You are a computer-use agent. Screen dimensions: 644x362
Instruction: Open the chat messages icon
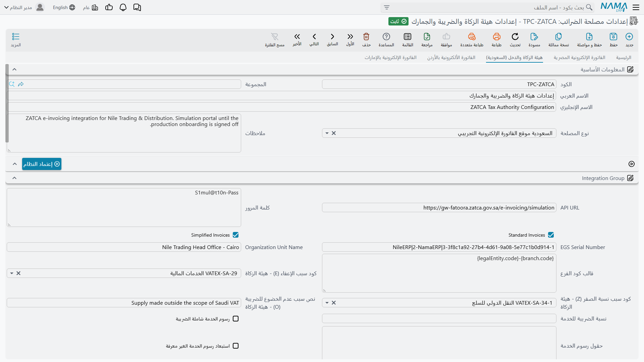point(137,7)
